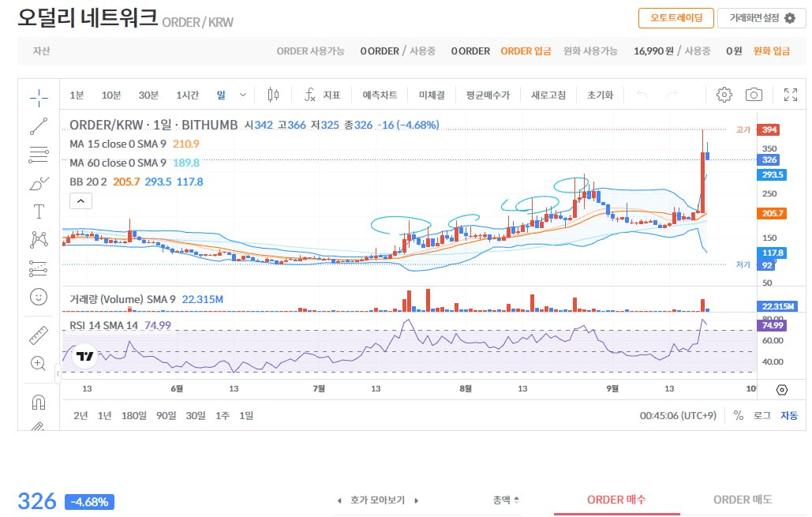Click 새로고침 to refresh chart
Viewport: 812px width, 517px height.
pyautogui.click(x=548, y=95)
